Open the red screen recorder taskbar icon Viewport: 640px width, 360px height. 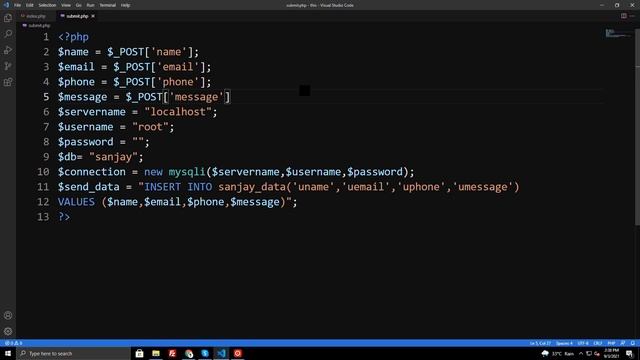coord(238,353)
